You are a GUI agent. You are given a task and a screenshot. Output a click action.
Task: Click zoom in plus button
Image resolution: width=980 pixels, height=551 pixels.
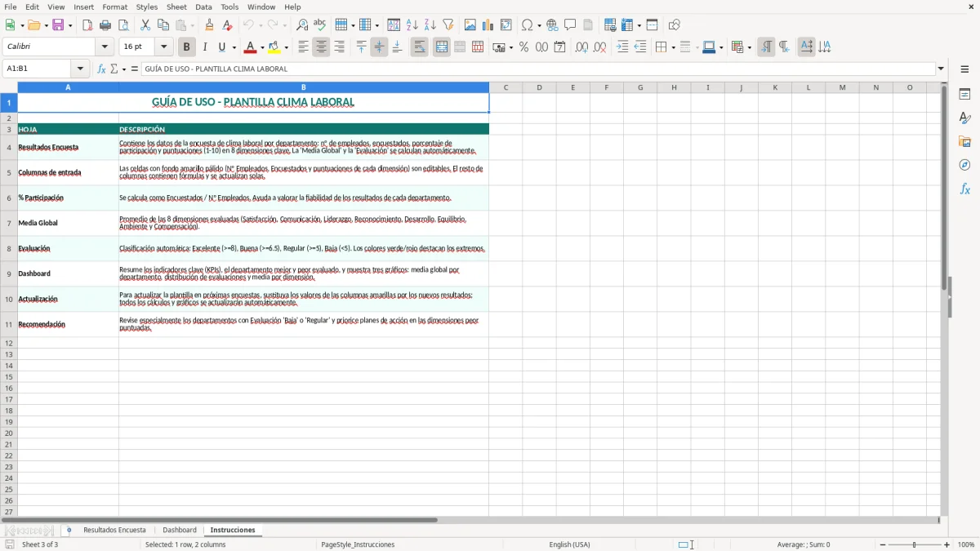pyautogui.click(x=947, y=544)
